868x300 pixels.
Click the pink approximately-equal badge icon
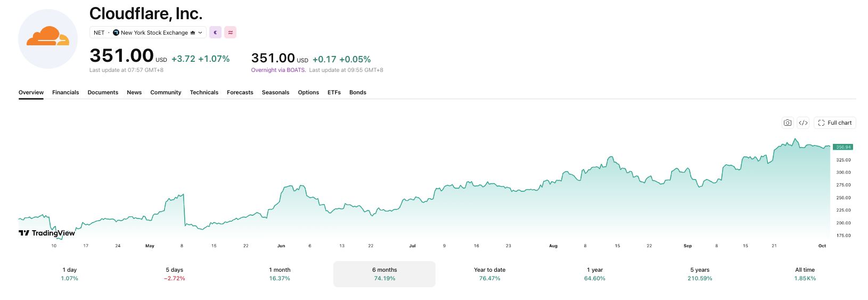(230, 33)
